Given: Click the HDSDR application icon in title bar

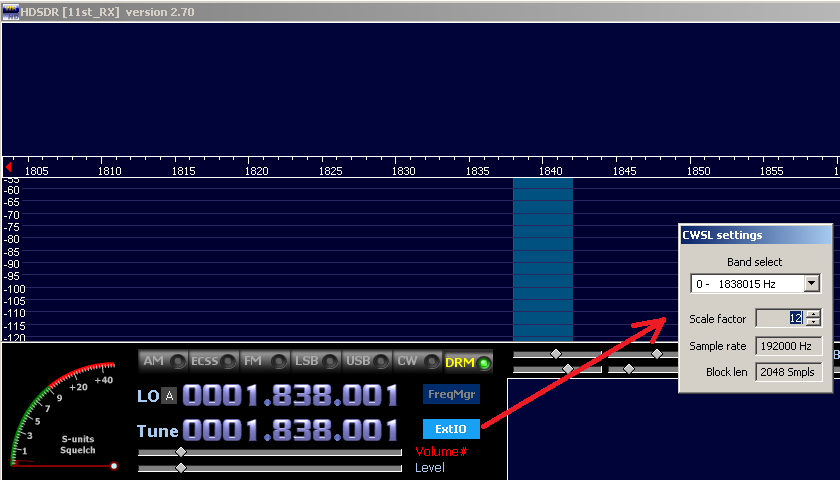Looking at the screenshot, I should click(10, 12).
